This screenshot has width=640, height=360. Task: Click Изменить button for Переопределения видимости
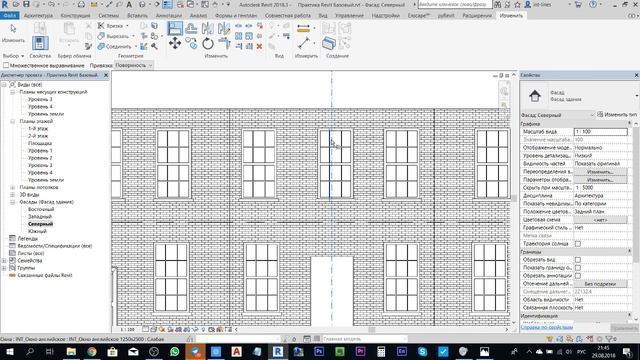pos(600,172)
